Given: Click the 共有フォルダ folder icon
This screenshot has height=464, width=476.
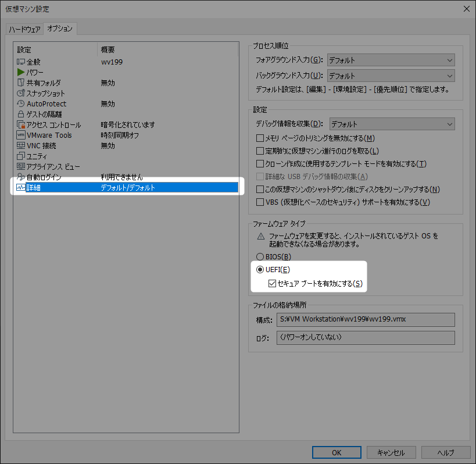Looking at the screenshot, I should [x=21, y=83].
